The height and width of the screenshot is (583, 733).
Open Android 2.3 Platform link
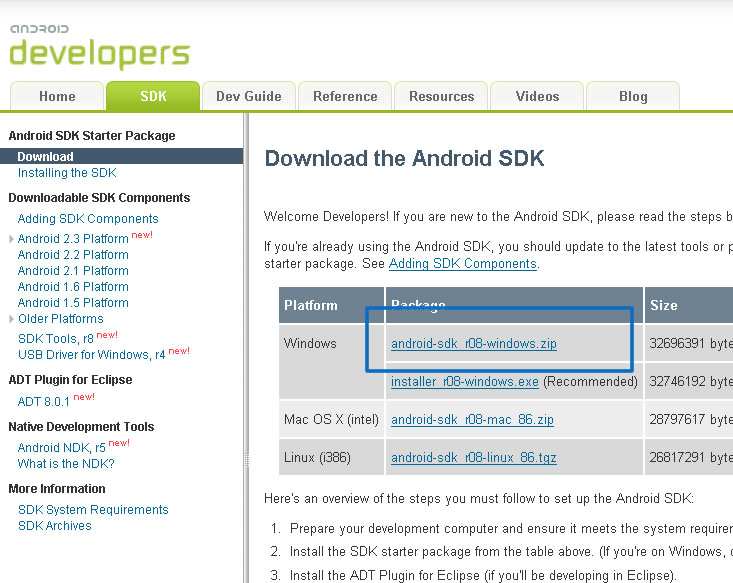coord(73,238)
